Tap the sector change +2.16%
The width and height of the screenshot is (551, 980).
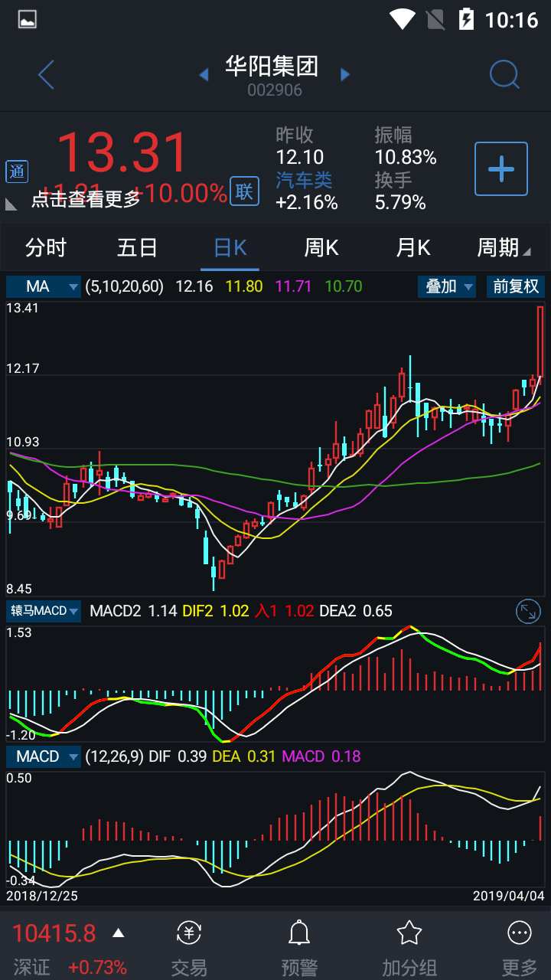(307, 202)
